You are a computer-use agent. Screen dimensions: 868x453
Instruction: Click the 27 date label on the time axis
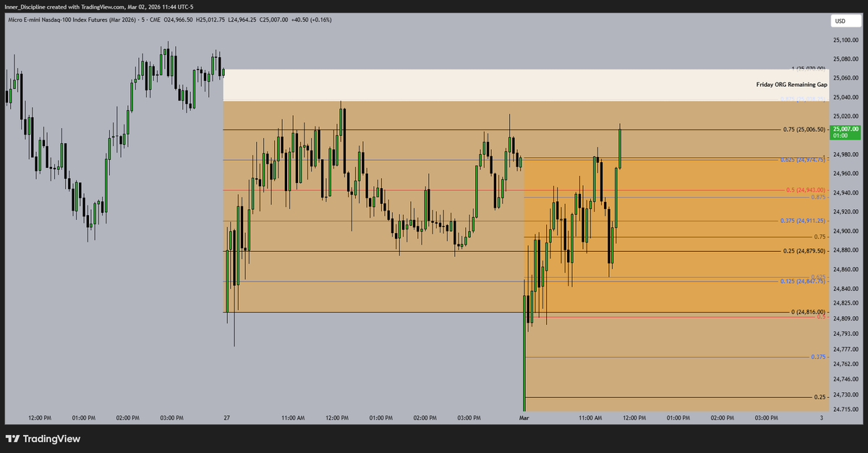coord(226,418)
